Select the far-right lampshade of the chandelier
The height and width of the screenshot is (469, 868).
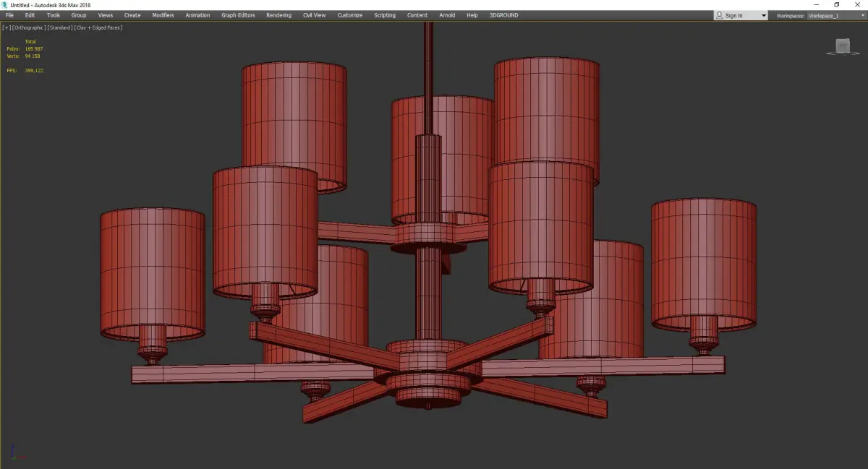tap(703, 264)
